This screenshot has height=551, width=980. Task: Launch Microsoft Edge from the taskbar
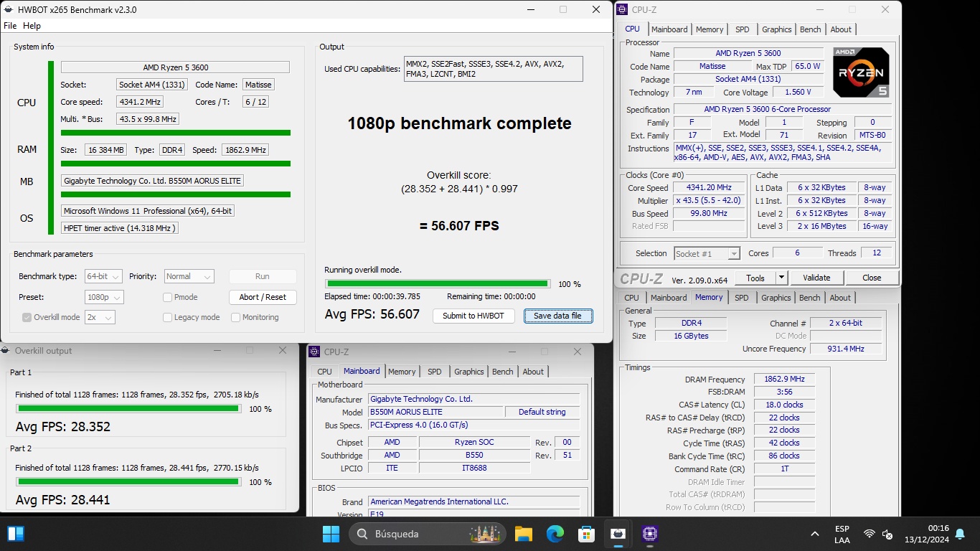[x=555, y=534]
